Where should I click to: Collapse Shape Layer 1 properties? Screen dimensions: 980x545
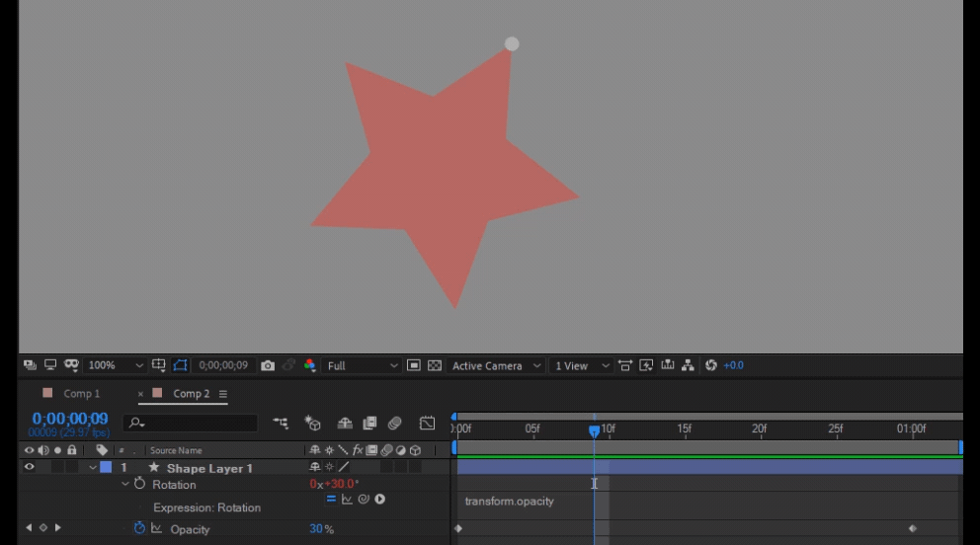pyautogui.click(x=93, y=468)
